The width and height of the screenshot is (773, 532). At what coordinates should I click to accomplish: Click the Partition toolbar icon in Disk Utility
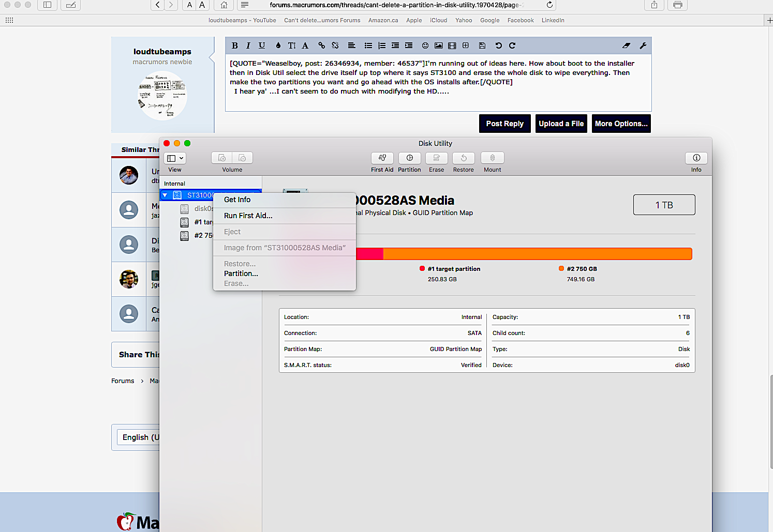tap(410, 158)
